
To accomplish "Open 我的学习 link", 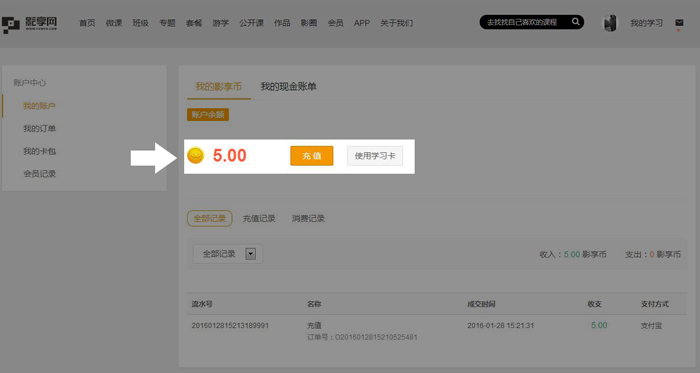I will point(646,23).
